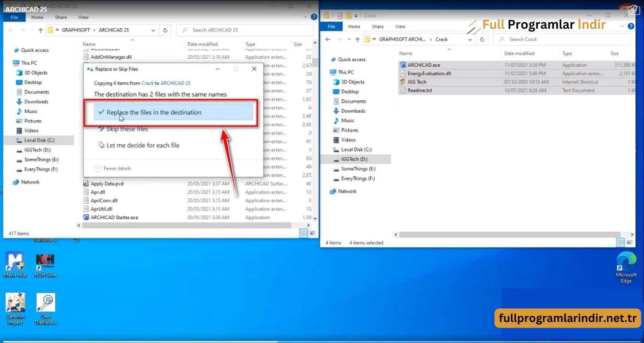
Task: Switch to large icons view in ARCHICAD 25 window
Action: pos(312,233)
